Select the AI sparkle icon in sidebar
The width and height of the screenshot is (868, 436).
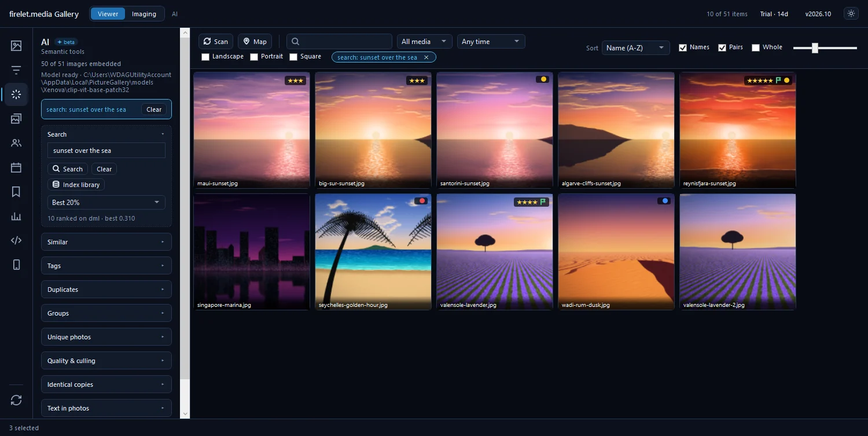click(16, 94)
